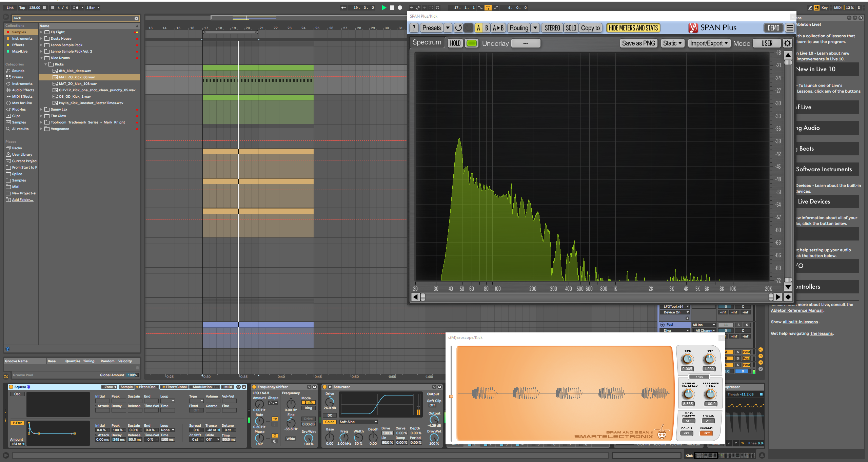
Task: Click the CHANNEL LEFT button in s(M)exoscope
Action: click(706, 433)
